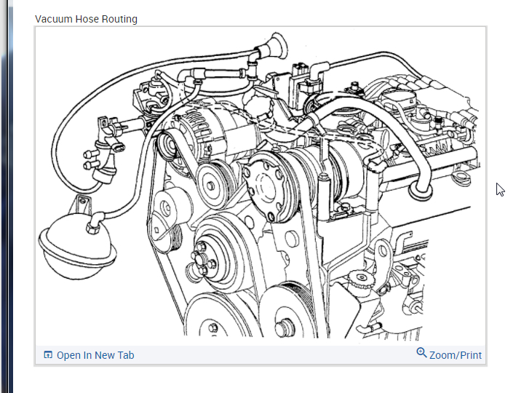
Task: Select the Vacuum Hose Routing heading text
Action: [x=86, y=19]
